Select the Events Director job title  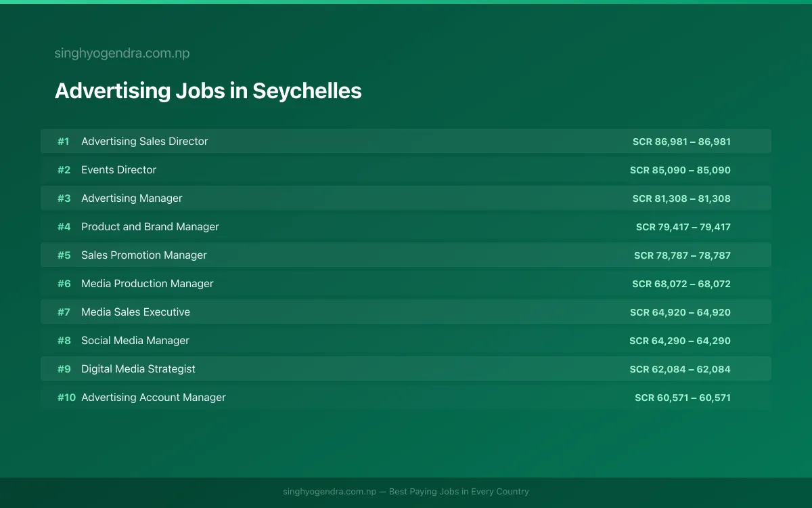coord(119,170)
